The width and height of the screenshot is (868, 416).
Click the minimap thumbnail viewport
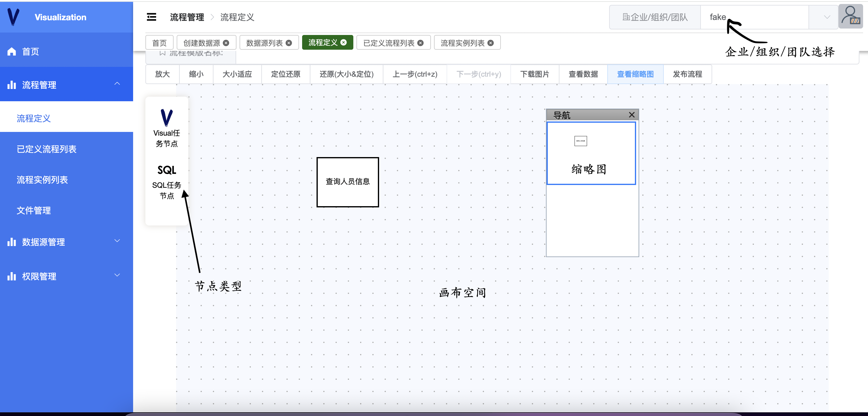click(591, 153)
